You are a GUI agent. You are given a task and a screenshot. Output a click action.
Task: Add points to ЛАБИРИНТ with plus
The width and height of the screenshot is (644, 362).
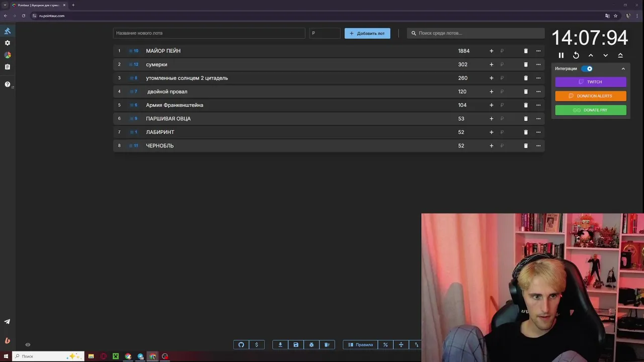492,132
